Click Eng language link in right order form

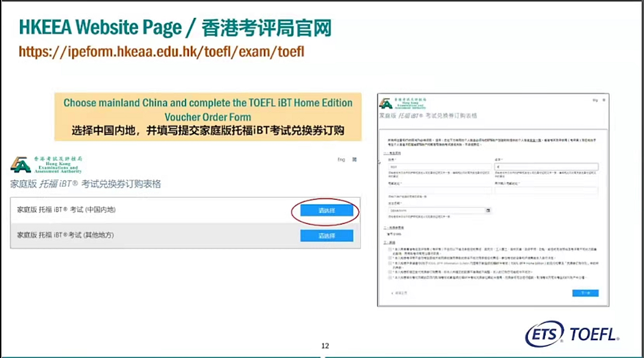[595, 100]
